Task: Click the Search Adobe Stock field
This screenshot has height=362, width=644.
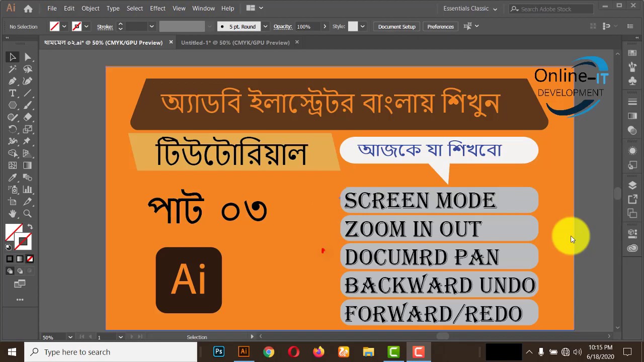Action: pyautogui.click(x=552, y=9)
